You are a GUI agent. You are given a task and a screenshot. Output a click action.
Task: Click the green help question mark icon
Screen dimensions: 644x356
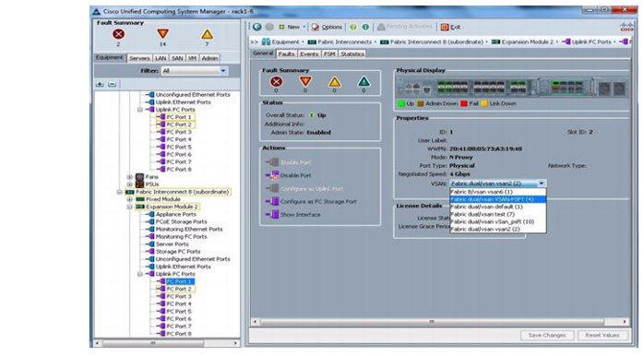(x=352, y=27)
